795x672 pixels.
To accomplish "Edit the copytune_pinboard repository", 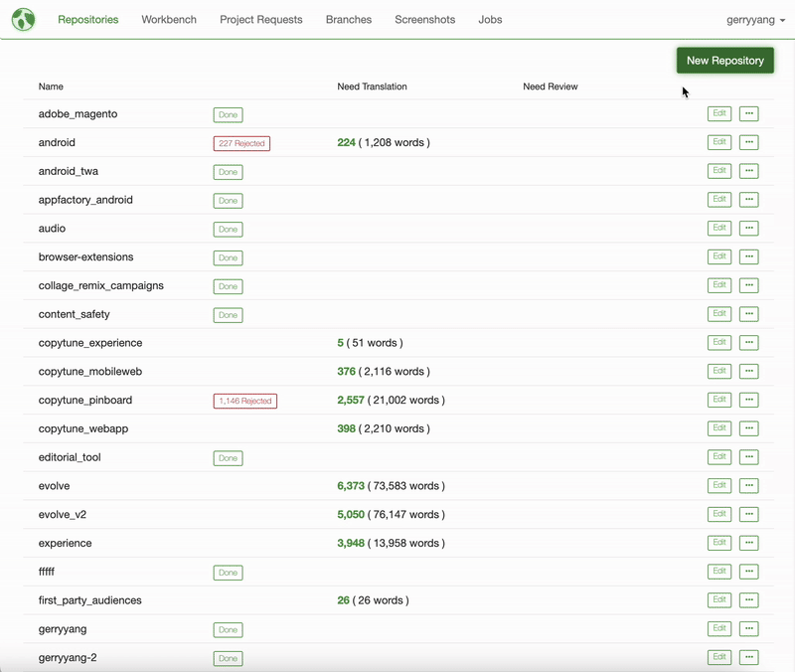I will pos(719,400).
